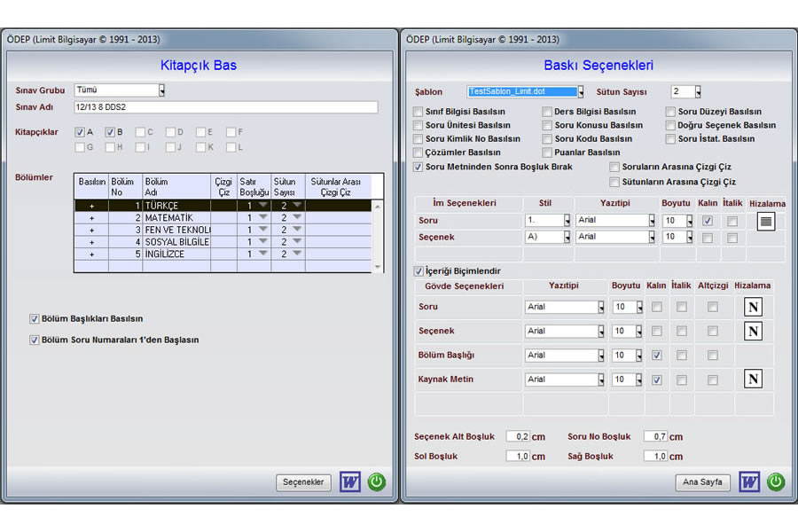Open the Sınav Grubu dropdown
This screenshot has height=532, width=798.
point(161,90)
